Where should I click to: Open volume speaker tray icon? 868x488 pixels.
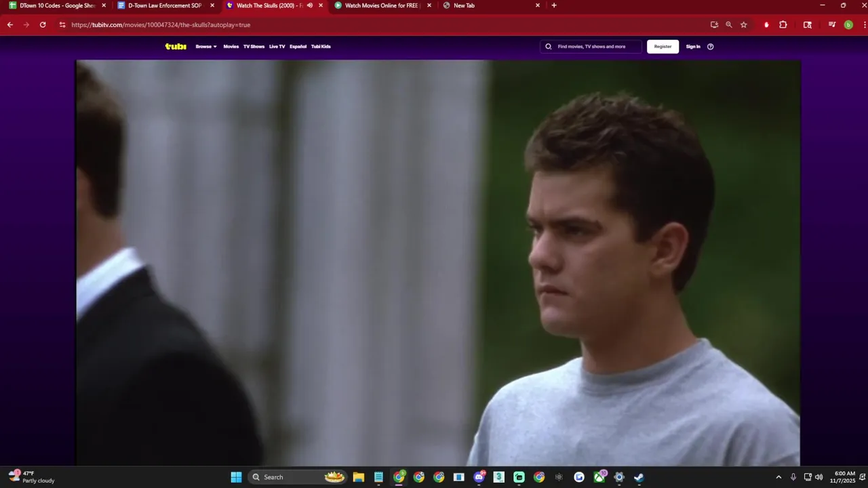click(x=819, y=477)
